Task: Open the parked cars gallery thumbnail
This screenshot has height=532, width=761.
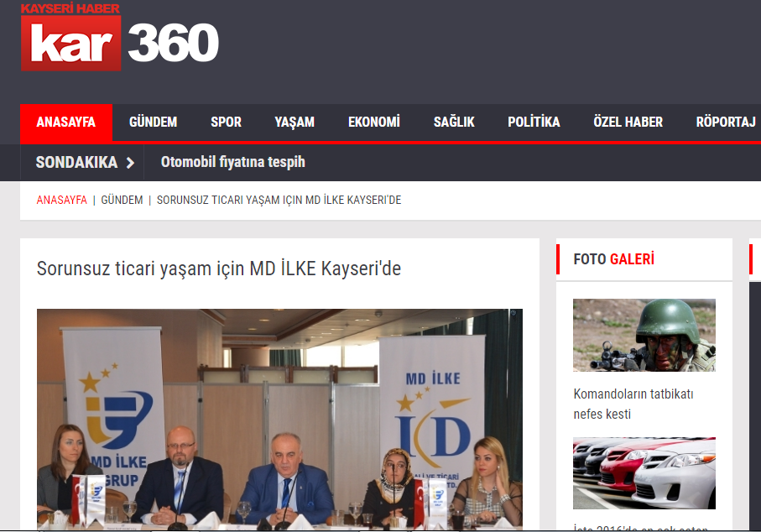Action: tap(644, 473)
